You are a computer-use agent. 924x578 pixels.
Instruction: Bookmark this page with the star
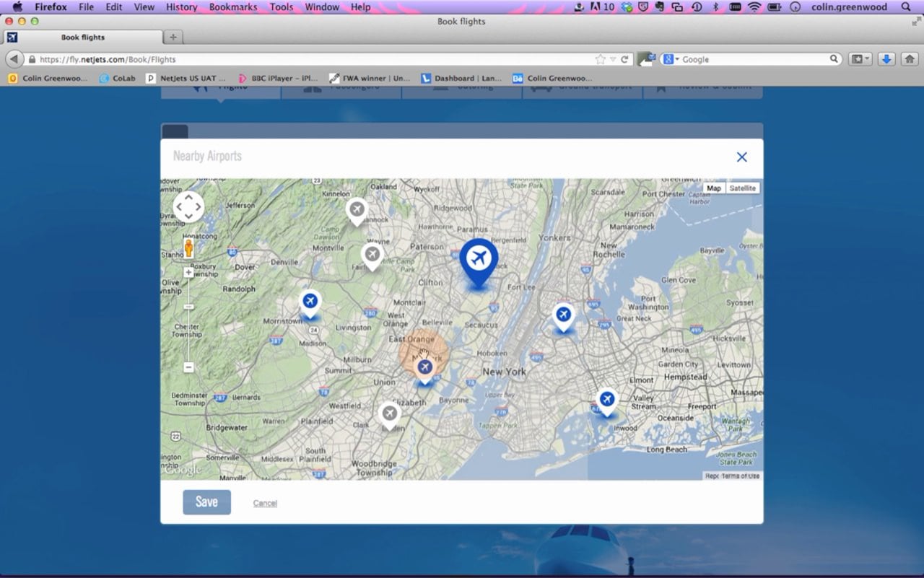[x=600, y=59]
